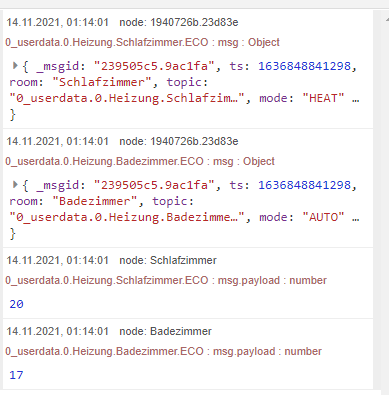Click mode value "HEAT"
The height and width of the screenshot is (395, 389).
pyautogui.click(x=323, y=98)
